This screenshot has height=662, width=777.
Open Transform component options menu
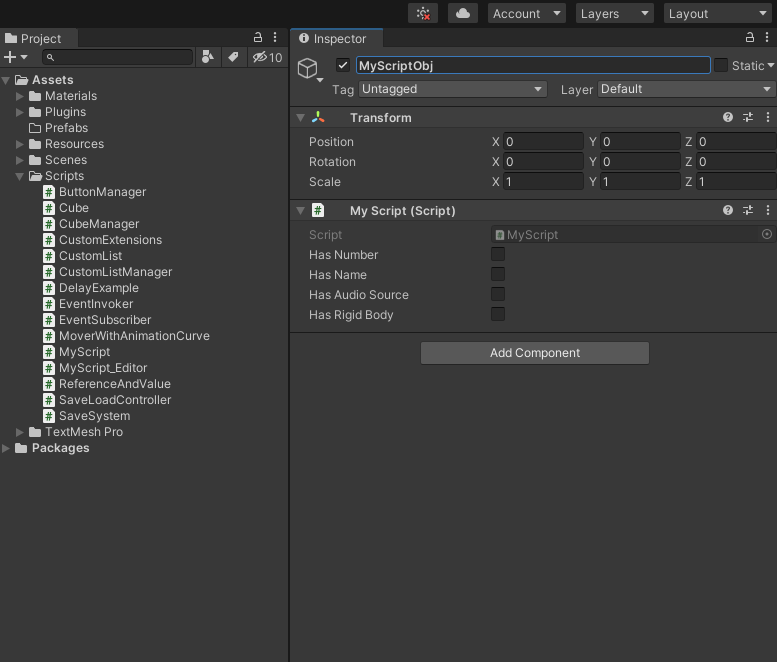pos(768,117)
